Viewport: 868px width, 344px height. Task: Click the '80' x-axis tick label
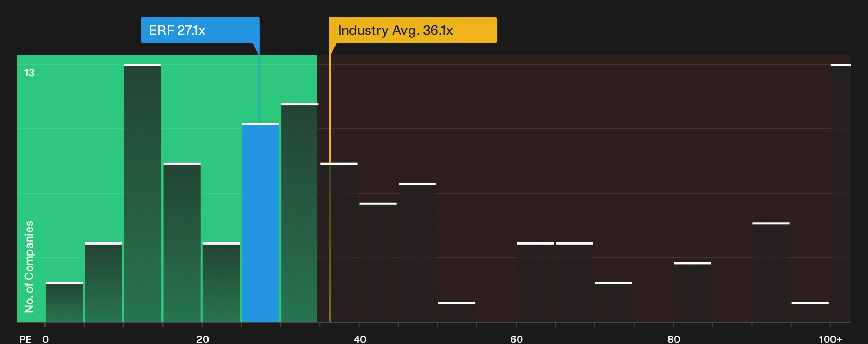pyautogui.click(x=674, y=339)
